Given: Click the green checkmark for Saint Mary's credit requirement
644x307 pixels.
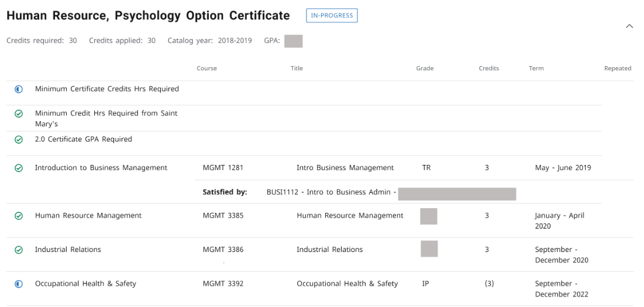Looking at the screenshot, I should (x=19, y=113).
